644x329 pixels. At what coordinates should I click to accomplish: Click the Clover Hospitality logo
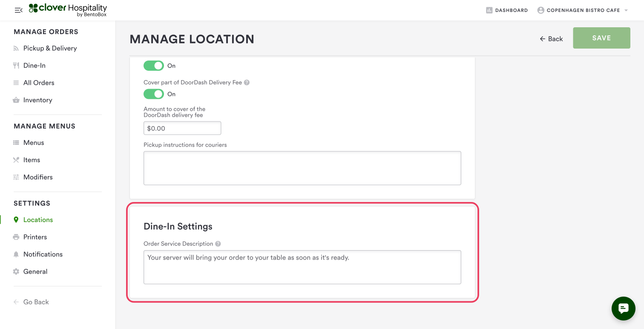68,10
